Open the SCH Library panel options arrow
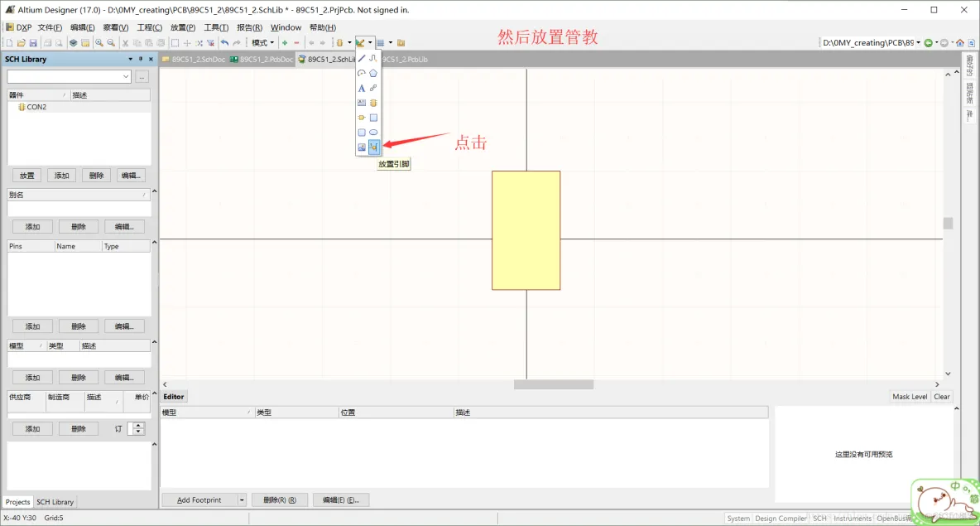 [130, 60]
